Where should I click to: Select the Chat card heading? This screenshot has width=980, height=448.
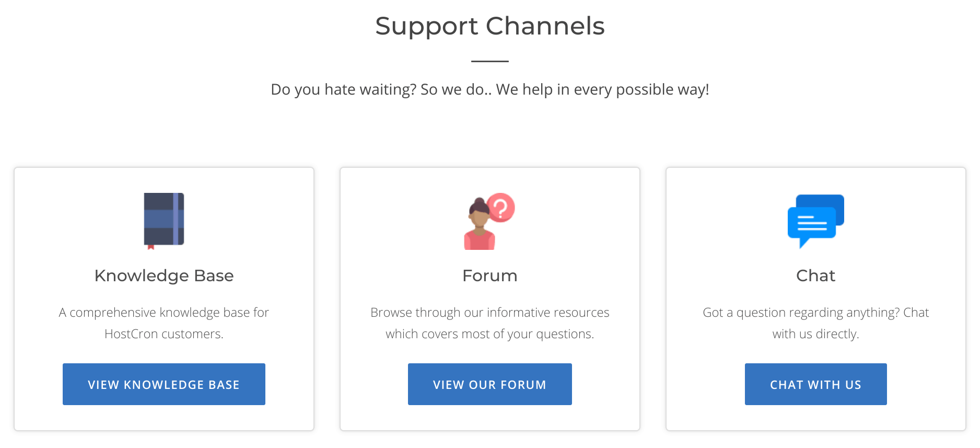coord(816,275)
